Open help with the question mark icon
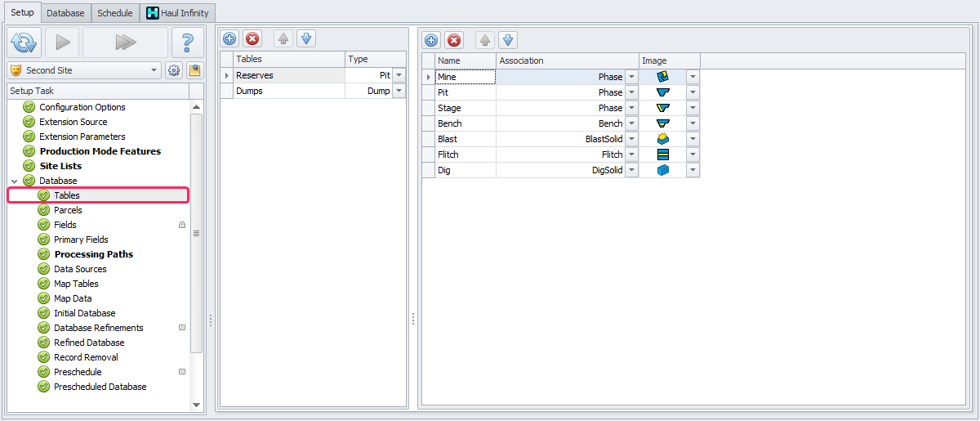The image size is (980, 421). tap(188, 43)
